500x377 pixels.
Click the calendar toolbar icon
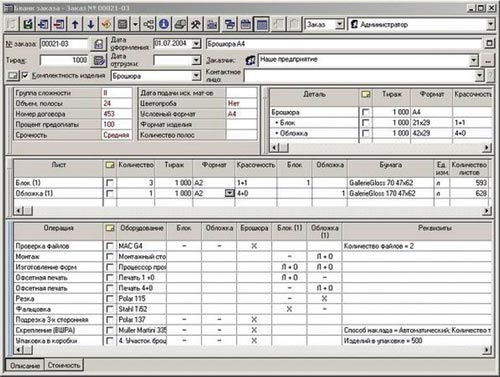click(x=246, y=24)
